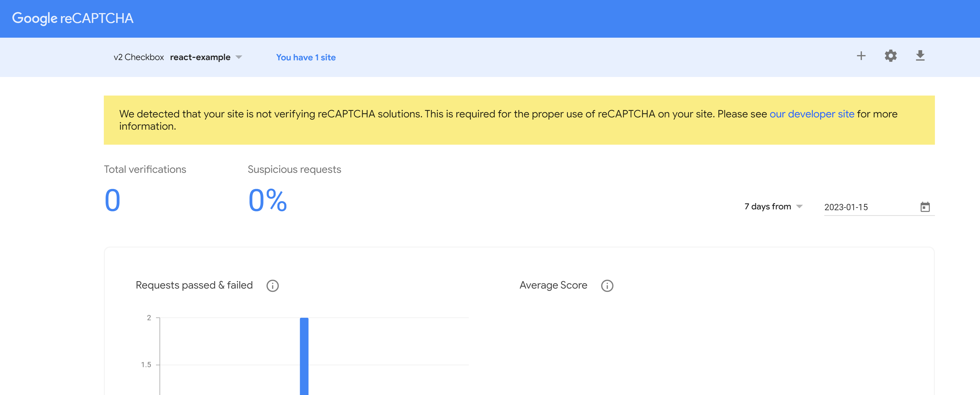Select the "Average Score" heading
The width and height of the screenshot is (980, 395).
553,285
